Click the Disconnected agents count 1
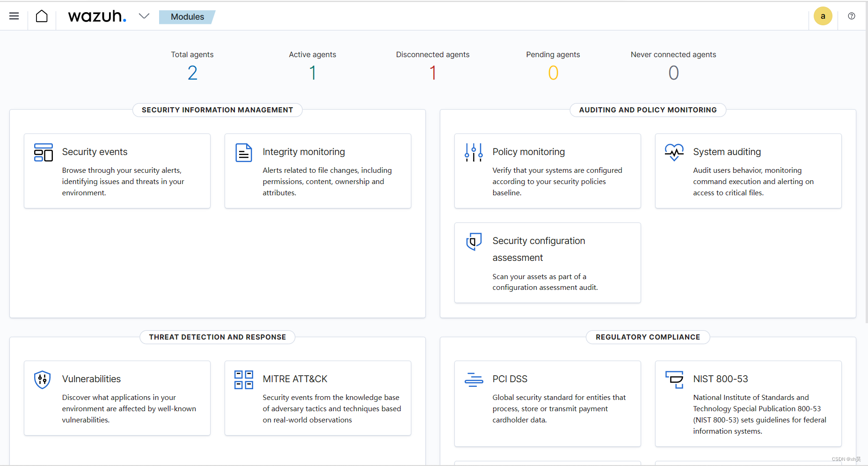Image resolution: width=868 pixels, height=466 pixels. pyautogui.click(x=433, y=73)
